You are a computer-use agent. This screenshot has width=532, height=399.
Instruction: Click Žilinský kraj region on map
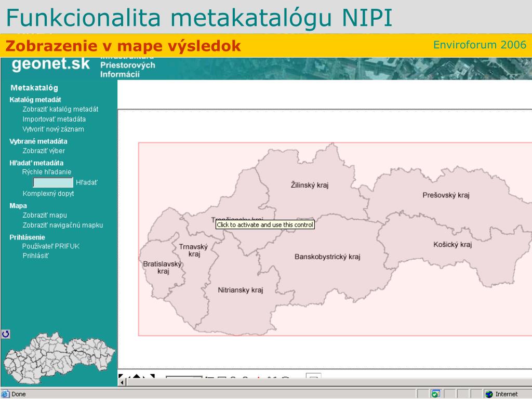pyautogui.click(x=310, y=185)
